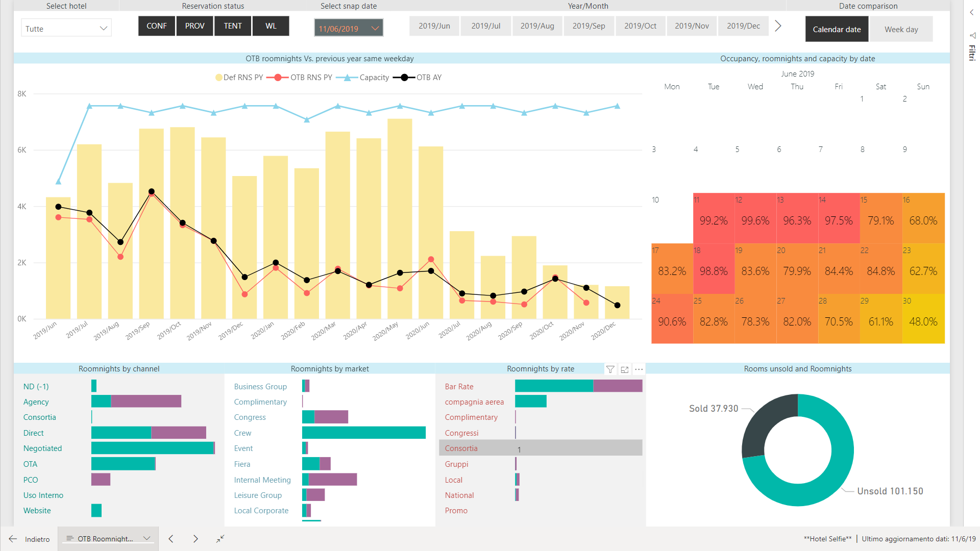The image size is (980, 551).
Task: Expand the Filtri pane chevron
Action: [972, 12]
